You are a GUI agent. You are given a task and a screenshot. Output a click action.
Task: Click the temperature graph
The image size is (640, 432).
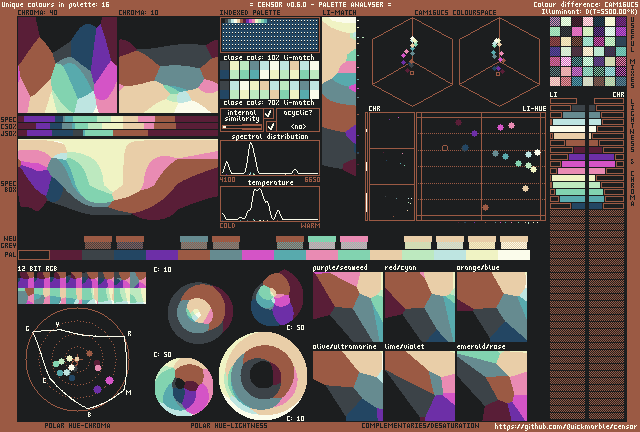point(270,204)
